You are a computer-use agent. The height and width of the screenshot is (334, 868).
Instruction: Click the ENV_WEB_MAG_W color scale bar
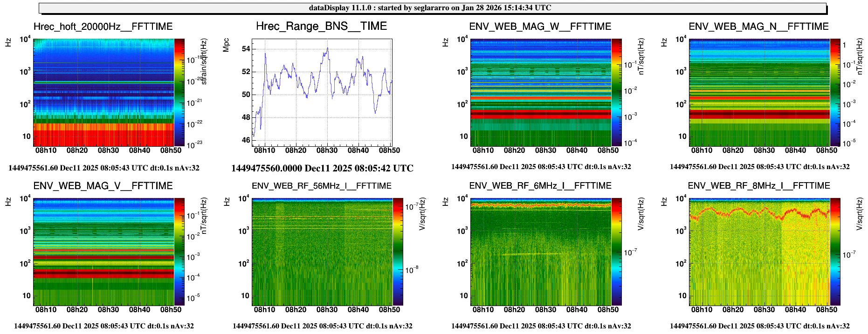coord(616,92)
